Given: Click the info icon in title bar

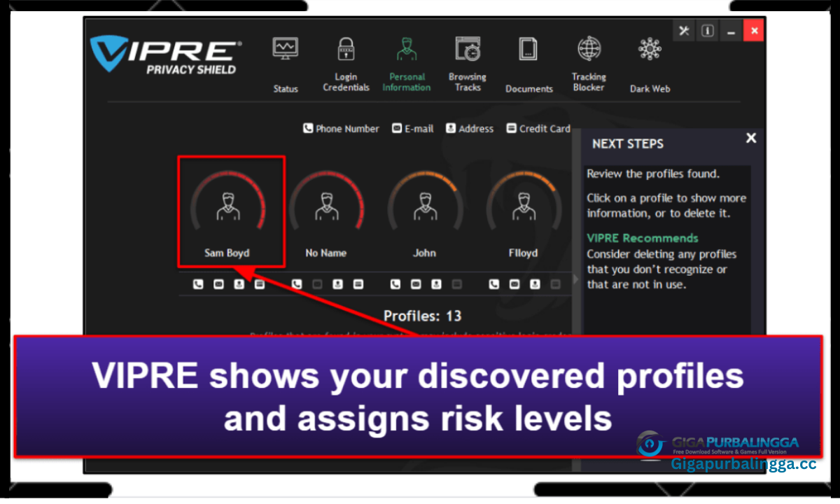Looking at the screenshot, I should [708, 31].
